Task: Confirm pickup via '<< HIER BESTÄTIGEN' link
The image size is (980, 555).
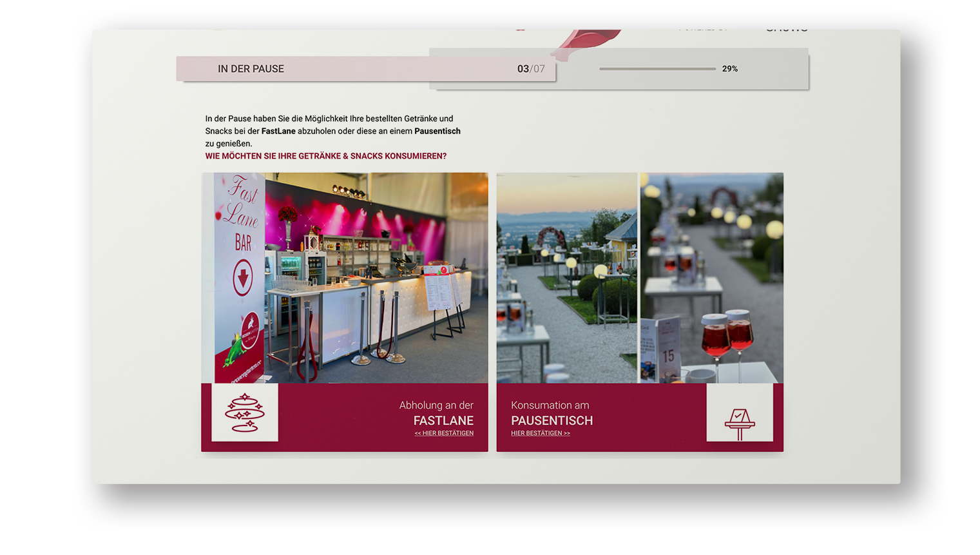Action: tap(444, 433)
